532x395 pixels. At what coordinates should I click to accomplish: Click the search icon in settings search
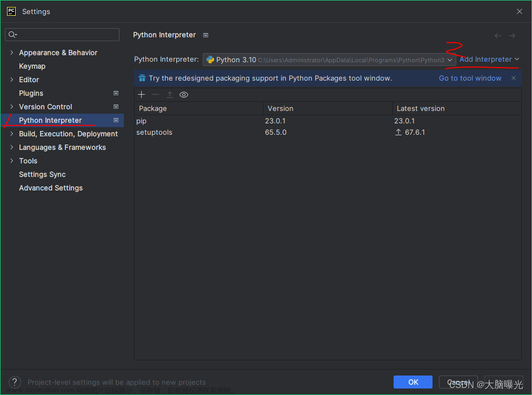(x=12, y=34)
